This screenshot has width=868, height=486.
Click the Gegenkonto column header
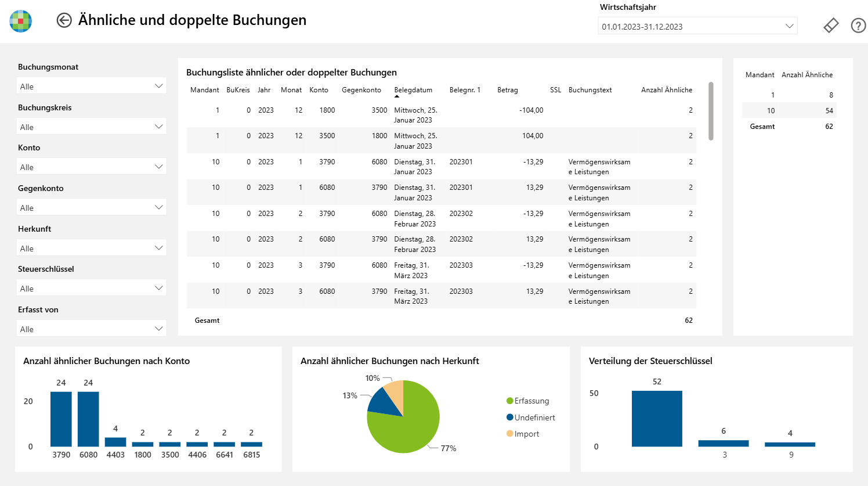361,90
